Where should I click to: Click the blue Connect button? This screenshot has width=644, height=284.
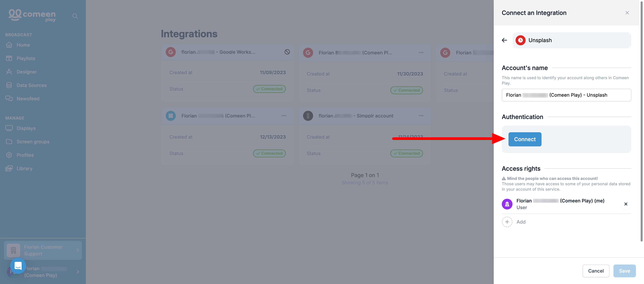[525, 139]
